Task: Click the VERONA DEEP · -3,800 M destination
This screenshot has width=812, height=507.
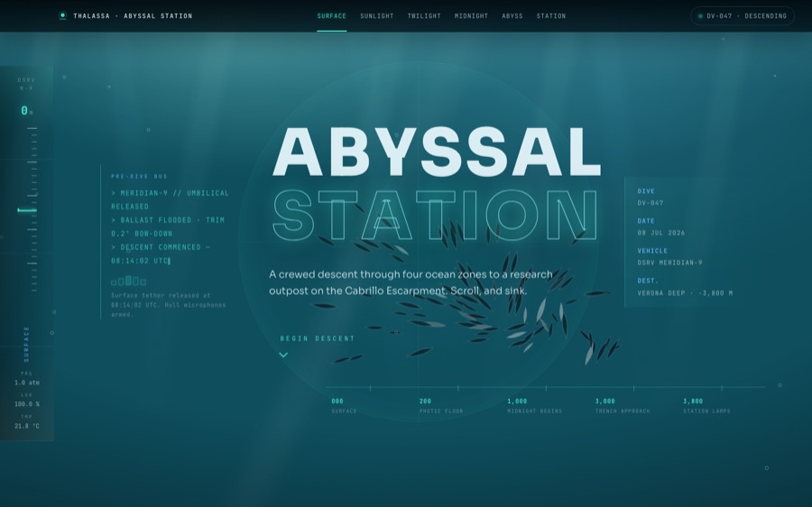Action: [x=685, y=292]
